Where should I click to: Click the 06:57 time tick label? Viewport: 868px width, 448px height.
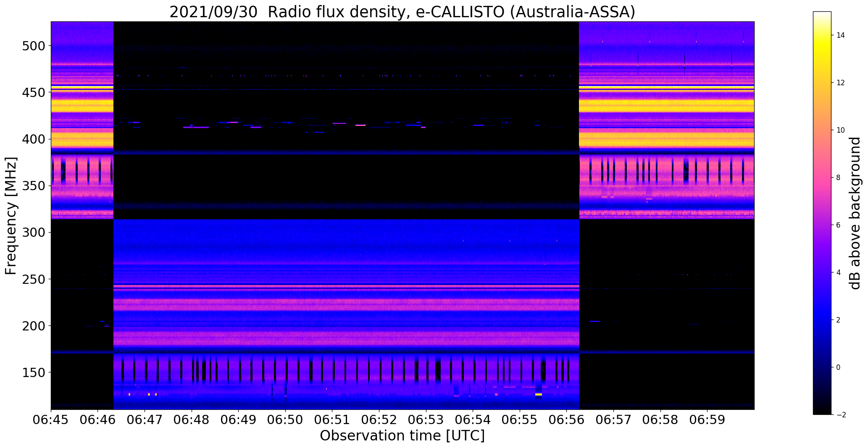pyautogui.click(x=613, y=420)
